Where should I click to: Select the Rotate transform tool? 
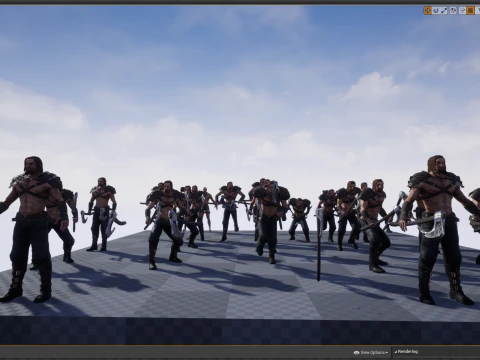click(436, 11)
